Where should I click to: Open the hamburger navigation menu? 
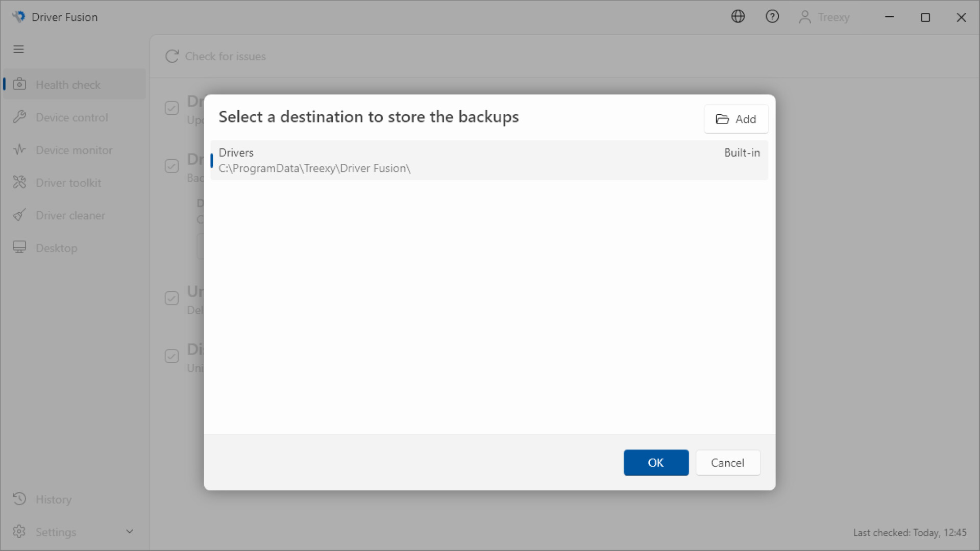(x=18, y=49)
